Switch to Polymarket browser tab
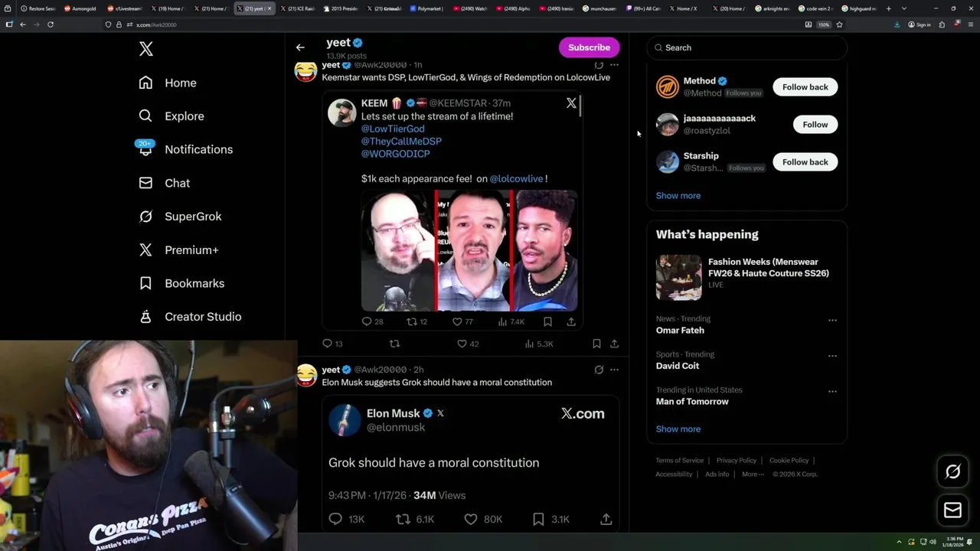This screenshot has height=551, width=980. point(426,8)
